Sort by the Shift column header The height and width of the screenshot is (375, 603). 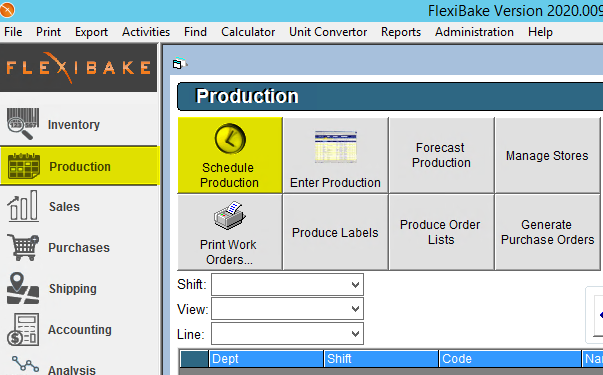pyautogui.click(x=381, y=358)
